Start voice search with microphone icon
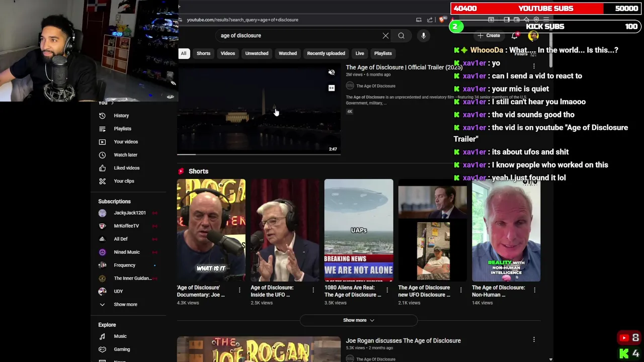The width and height of the screenshot is (644, 362). (x=424, y=36)
